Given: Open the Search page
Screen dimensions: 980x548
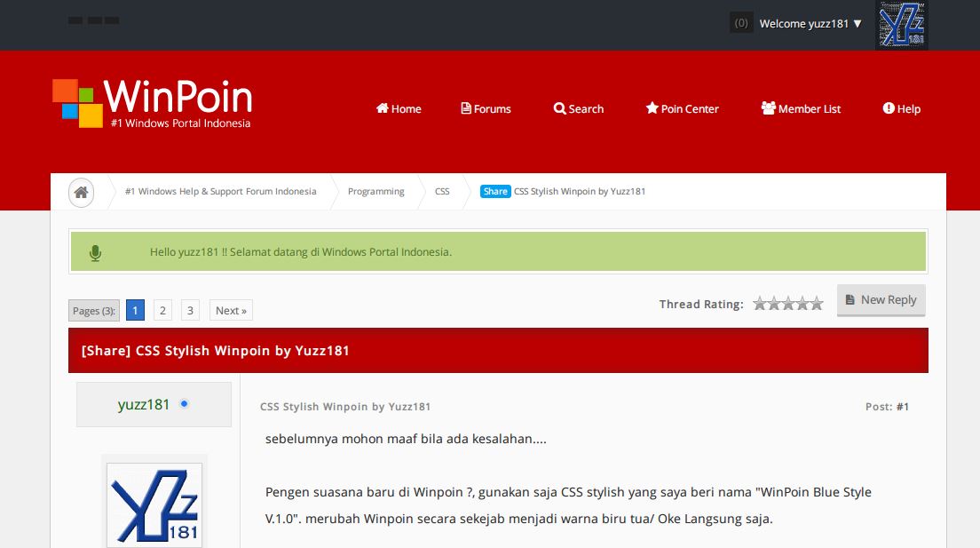Looking at the screenshot, I should click(x=579, y=109).
